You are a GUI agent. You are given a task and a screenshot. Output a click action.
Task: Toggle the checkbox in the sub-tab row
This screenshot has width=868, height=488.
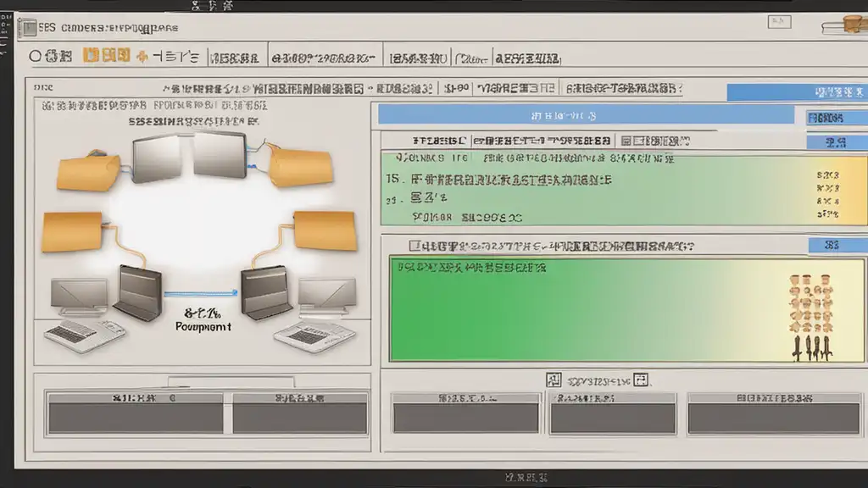point(626,141)
